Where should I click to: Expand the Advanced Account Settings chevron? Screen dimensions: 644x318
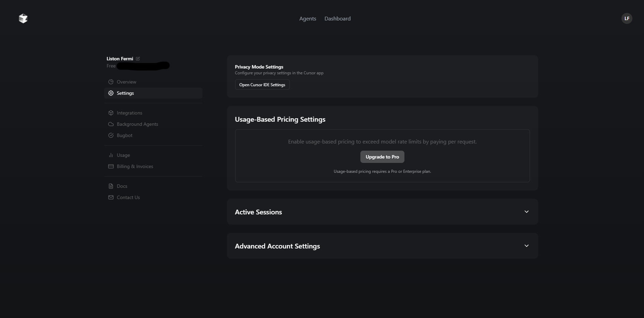click(527, 246)
